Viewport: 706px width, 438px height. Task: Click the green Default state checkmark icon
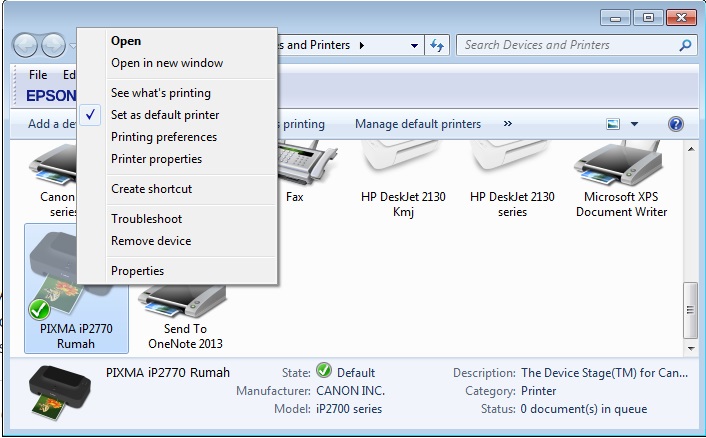click(x=324, y=371)
